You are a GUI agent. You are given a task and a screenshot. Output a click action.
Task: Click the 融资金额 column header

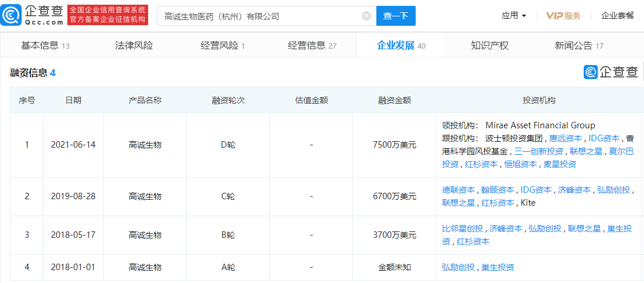coord(394,100)
